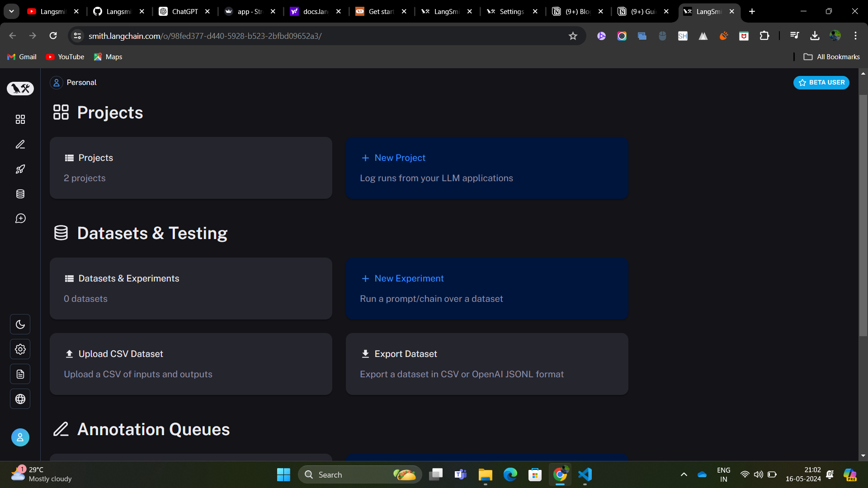868x488 pixels.
Task: Open media controls icon in toolbar
Action: click(x=794, y=36)
